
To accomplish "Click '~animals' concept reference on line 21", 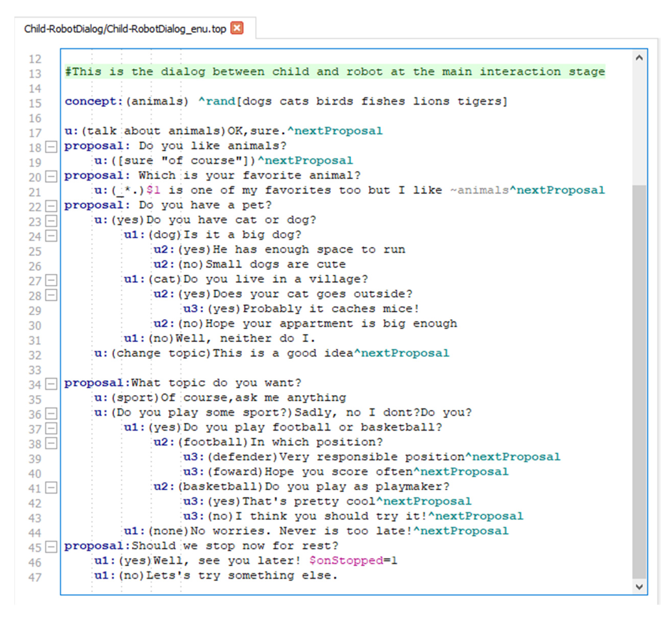I will click(479, 190).
